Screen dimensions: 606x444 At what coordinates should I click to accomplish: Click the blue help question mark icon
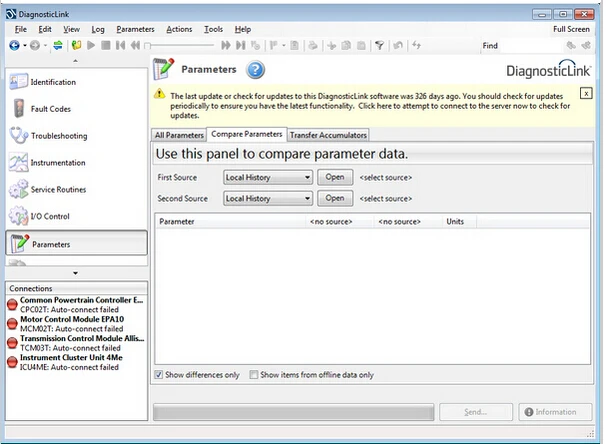[255, 70]
